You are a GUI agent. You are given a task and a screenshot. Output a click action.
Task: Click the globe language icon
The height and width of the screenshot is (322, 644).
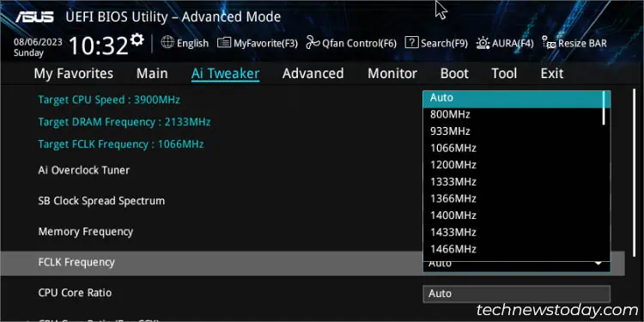click(x=167, y=42)
